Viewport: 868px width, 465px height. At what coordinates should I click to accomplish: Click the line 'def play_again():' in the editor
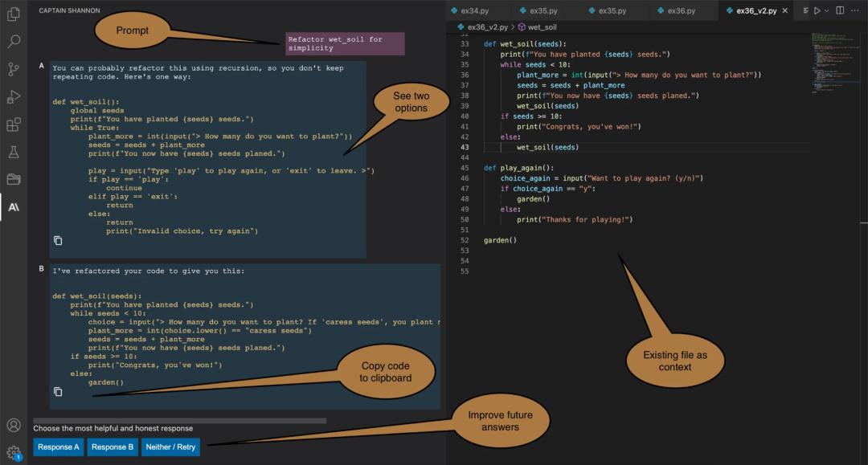click(518, 168)
